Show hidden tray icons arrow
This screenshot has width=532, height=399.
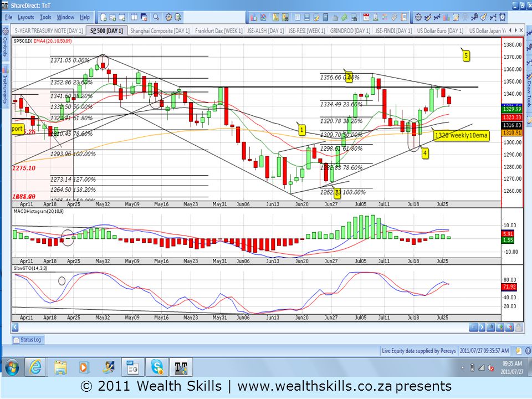[x=462, y=368]
